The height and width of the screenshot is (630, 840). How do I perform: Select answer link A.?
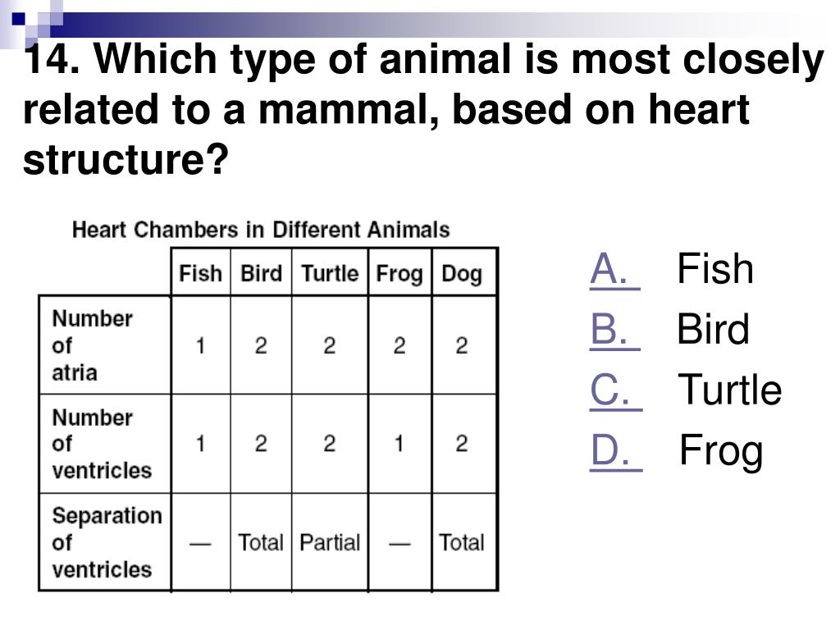pos(615,269)
